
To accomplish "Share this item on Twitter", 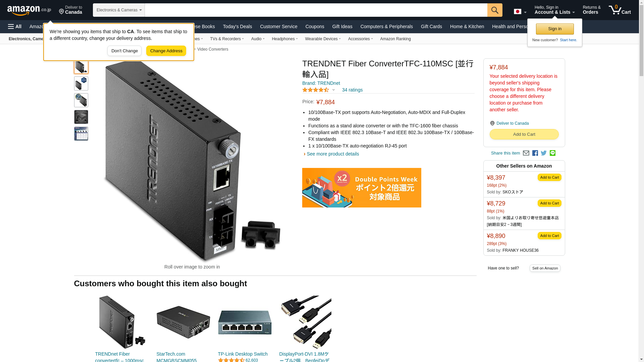I will [544, 153].
